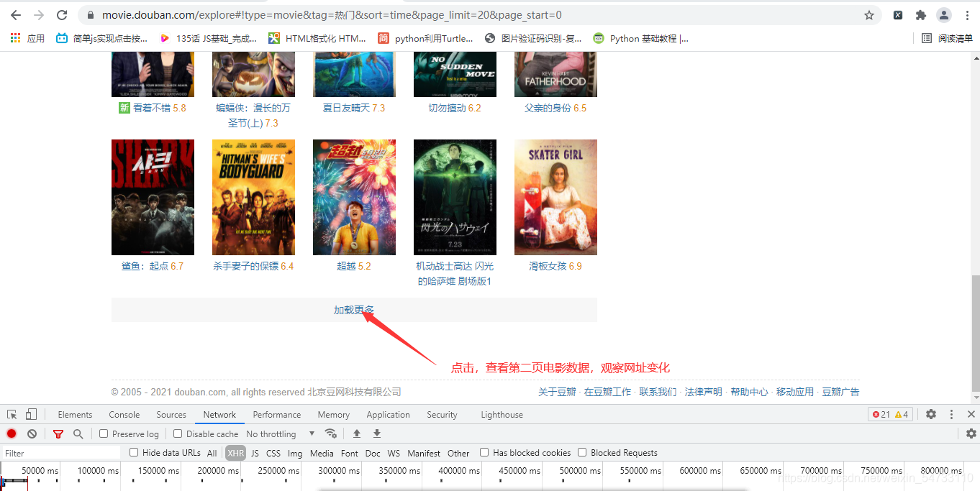This screenshot has height=491, width=980.
Task: Open 简单js实现点击按 bookmark
Action: (101, 38)
